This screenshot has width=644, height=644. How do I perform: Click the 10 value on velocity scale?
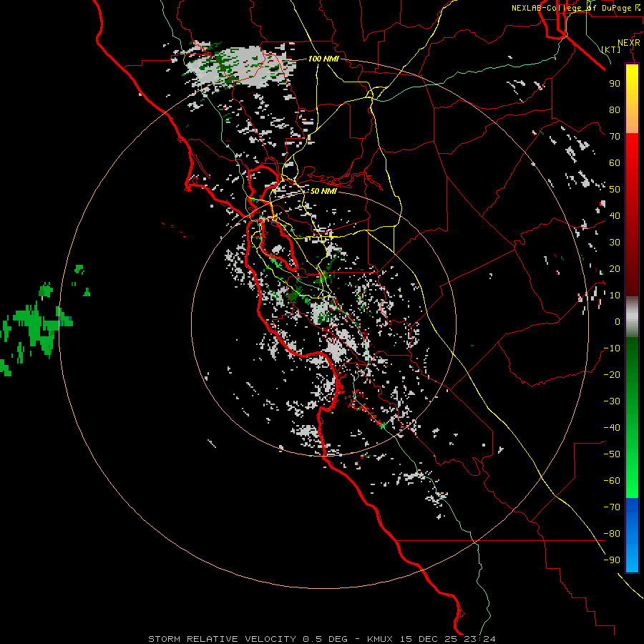click(x=615, y=296)
